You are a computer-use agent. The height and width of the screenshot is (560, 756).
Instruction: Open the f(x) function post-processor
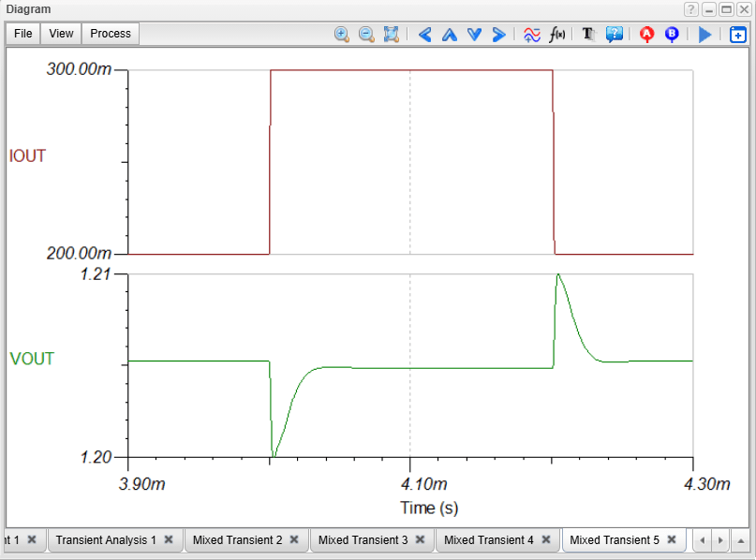556,34
